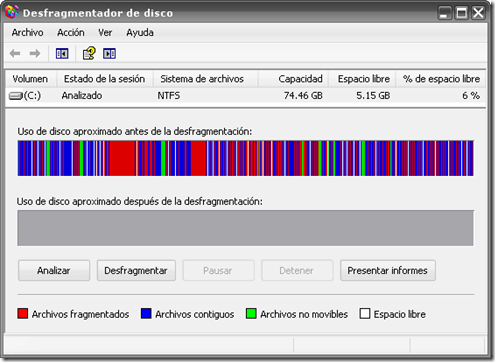Screen dimensions: 495x362
Task: Open the Ver menu
Action: [x=105, y=33]
